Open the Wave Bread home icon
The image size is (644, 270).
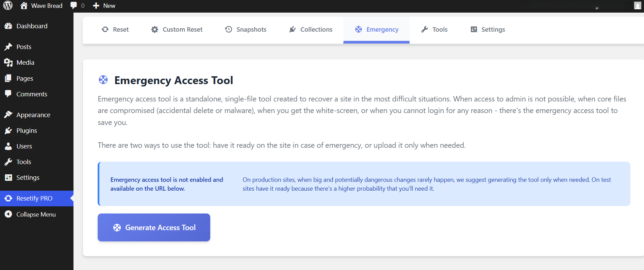click(x=24, y=5)
